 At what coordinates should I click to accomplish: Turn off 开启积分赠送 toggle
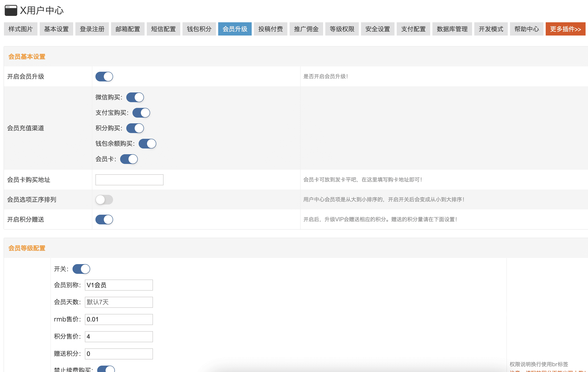104,219
